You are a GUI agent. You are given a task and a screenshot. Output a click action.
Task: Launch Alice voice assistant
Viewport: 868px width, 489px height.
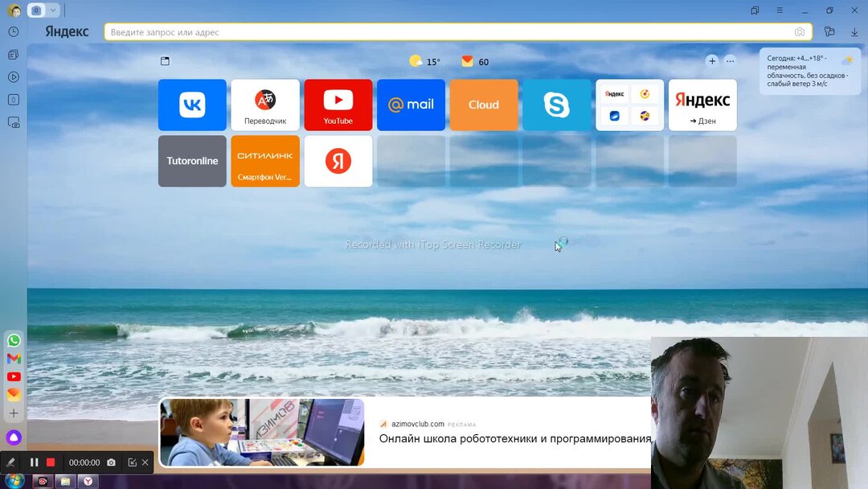pyautogui.click(x=14, y=438)
